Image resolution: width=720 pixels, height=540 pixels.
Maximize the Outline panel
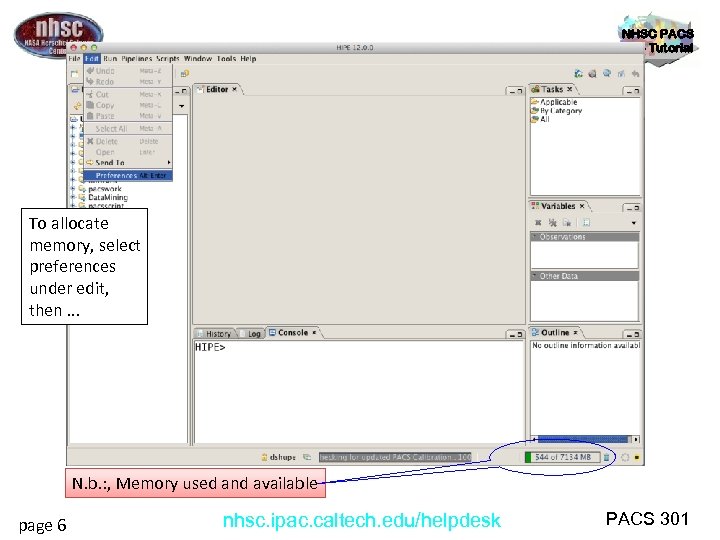tap(636, 335)
